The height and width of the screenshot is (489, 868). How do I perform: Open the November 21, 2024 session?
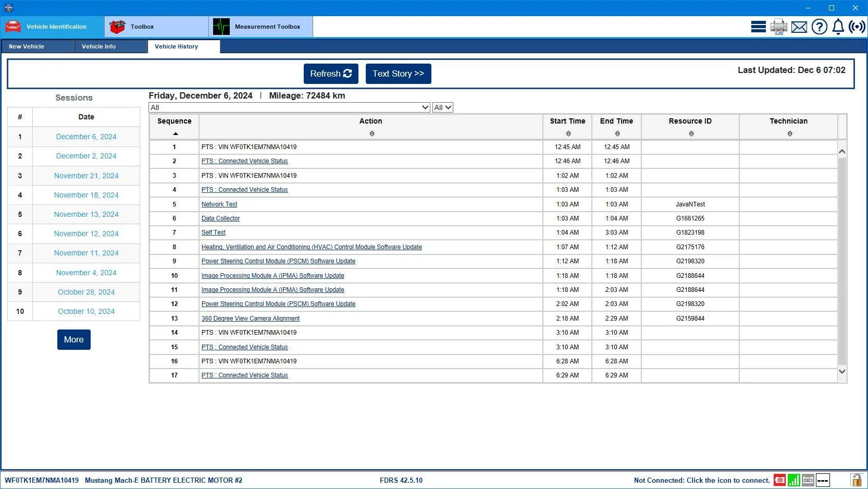(x=86, y=176)
